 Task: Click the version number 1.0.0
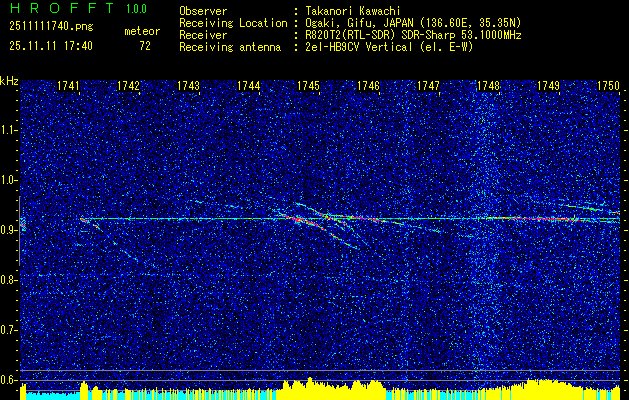[x=136, y=9]
